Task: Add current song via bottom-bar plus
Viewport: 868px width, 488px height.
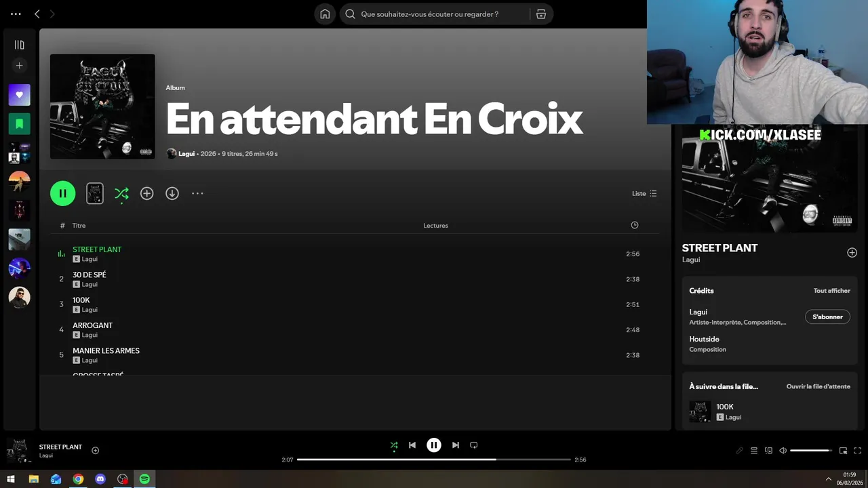Action: pos(95,451)
